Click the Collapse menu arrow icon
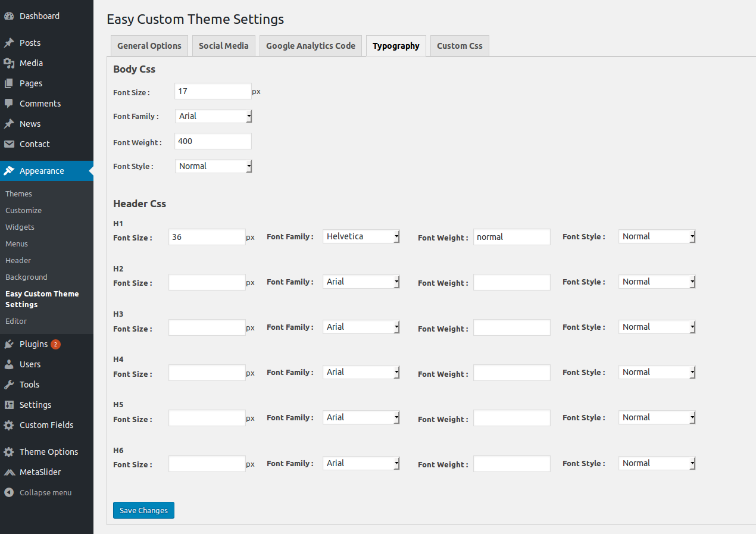Image resolution: width=756 pixels, height=534 pixels. point(9,492)
